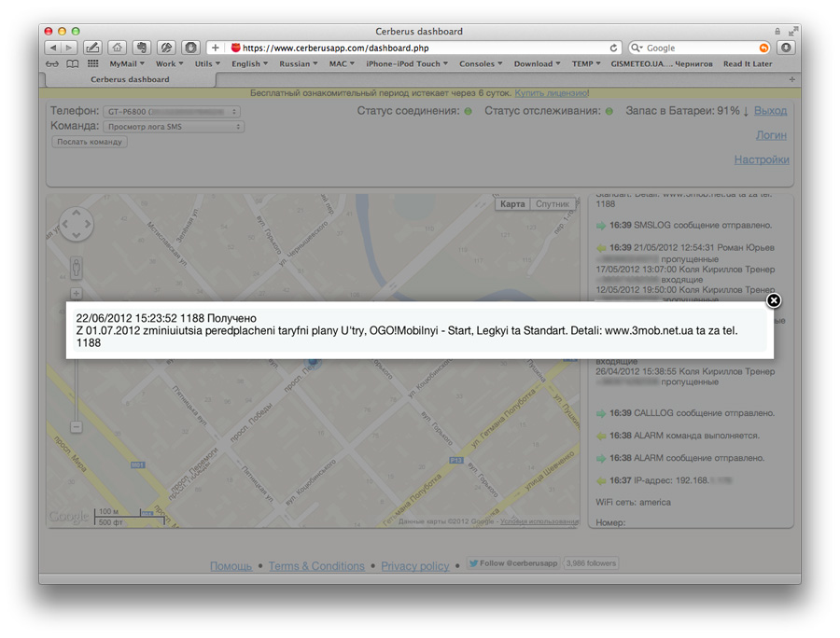
Task: Close the SMS message popup
Action: pos(774,300)
